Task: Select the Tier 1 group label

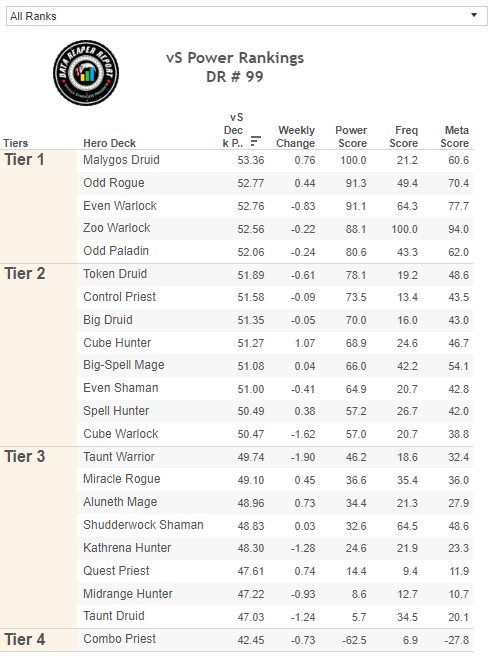Action: (x=24, y=160)
